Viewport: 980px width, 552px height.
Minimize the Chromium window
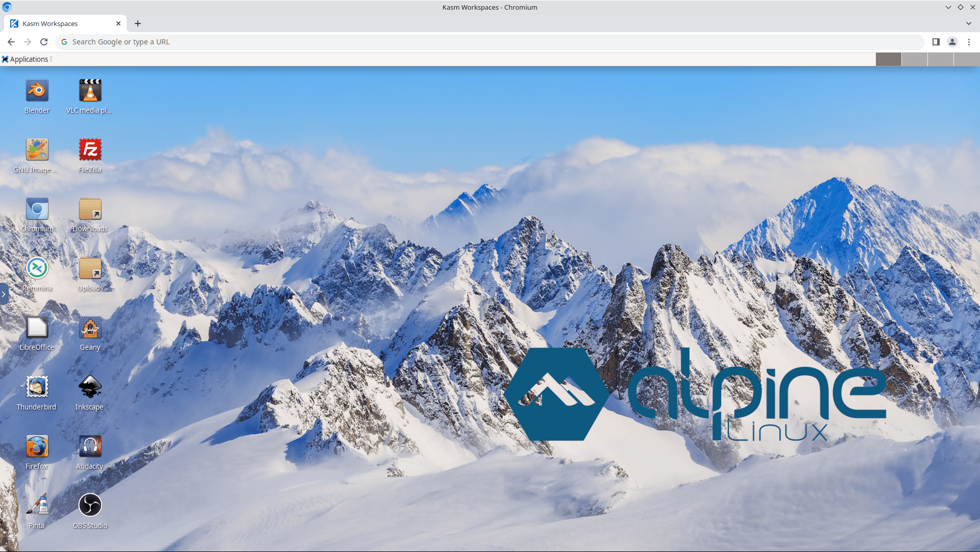[948, 7]
